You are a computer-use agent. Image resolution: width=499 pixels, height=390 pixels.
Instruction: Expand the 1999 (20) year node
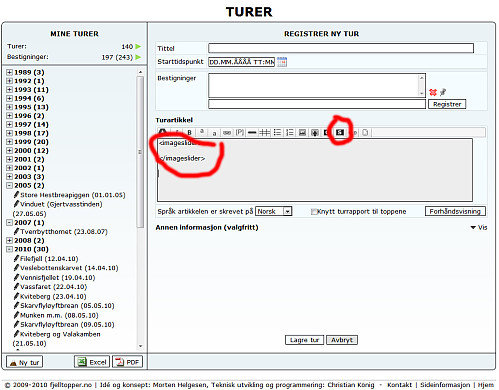point(9,142)
